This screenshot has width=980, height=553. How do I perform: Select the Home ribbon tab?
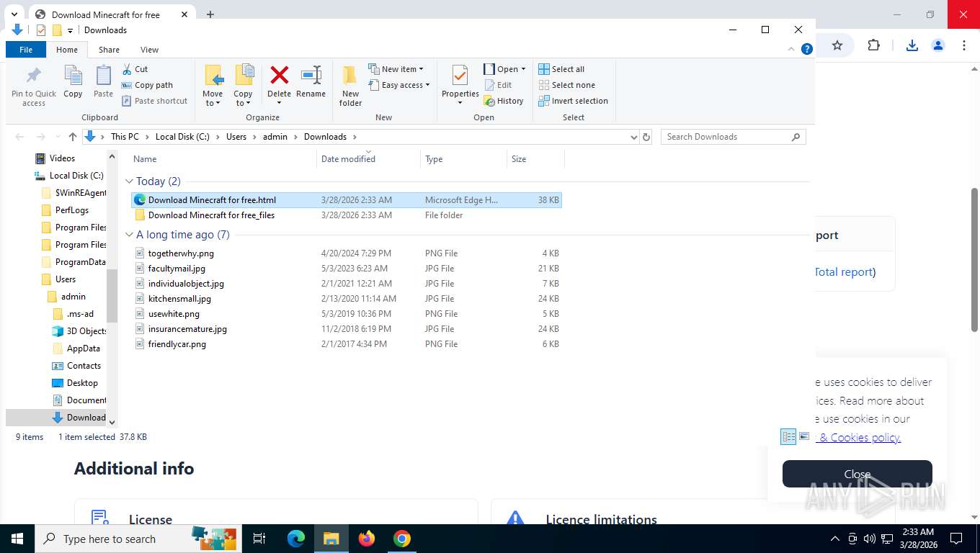tap(67, 50)
